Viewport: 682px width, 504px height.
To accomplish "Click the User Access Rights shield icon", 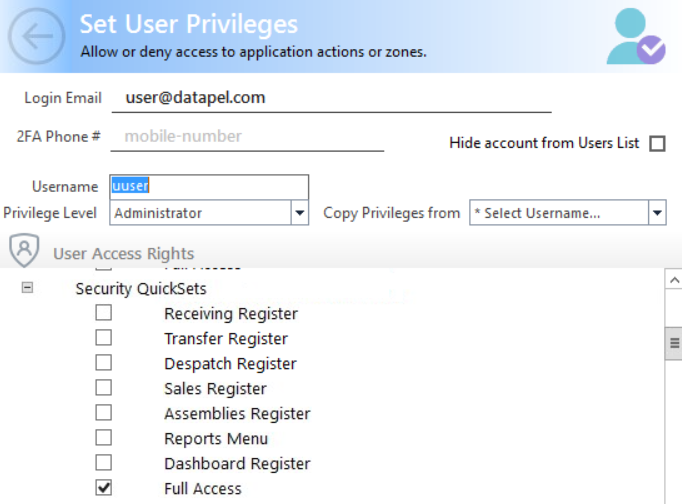I will tap(24, 250).
